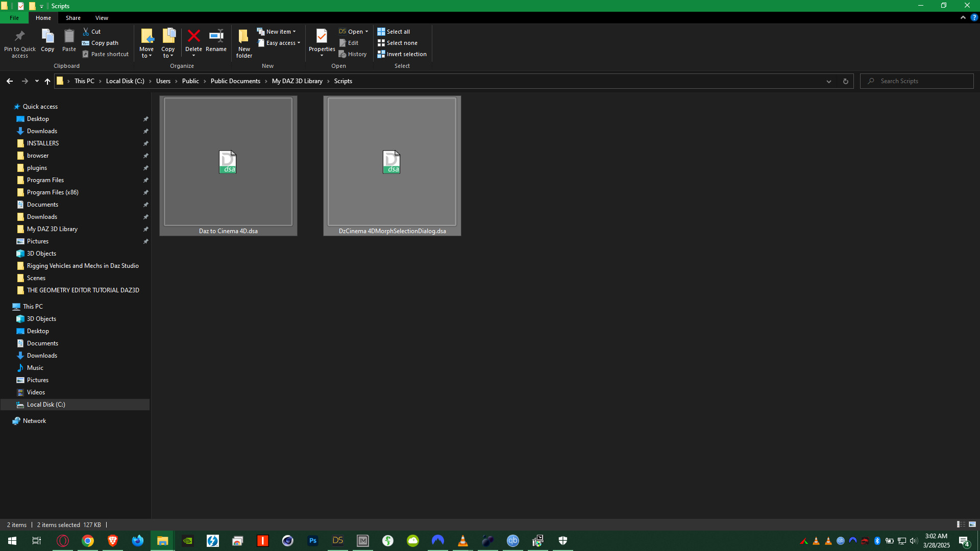Select Daz to Cinema 4D.dsa file

(x=228, y=166)
